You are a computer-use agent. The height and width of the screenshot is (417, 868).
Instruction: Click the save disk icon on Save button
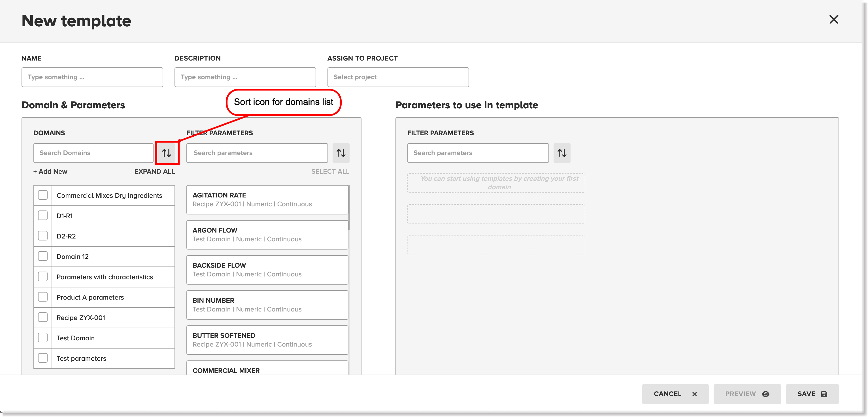tap(824, 394)
